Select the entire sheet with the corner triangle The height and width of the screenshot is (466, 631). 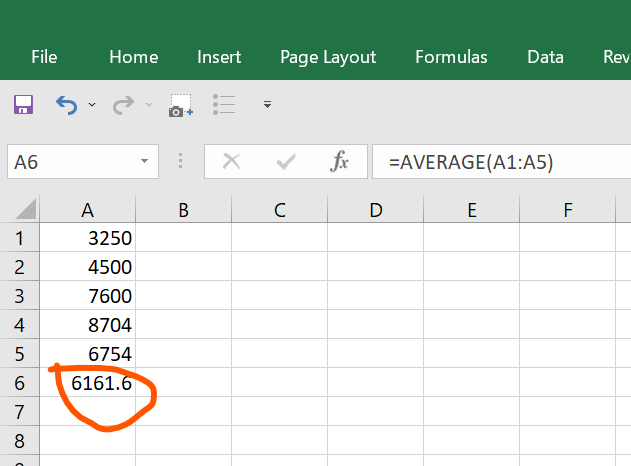25,209
